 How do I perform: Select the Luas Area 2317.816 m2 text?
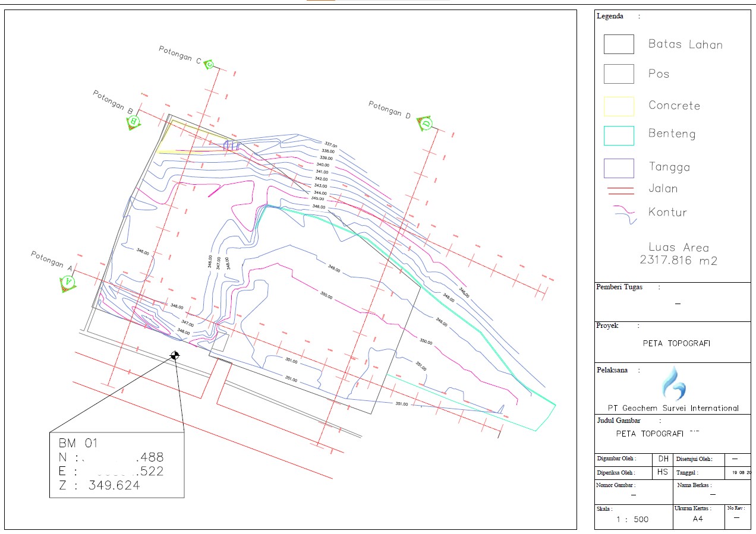click(x=678, y=254)
